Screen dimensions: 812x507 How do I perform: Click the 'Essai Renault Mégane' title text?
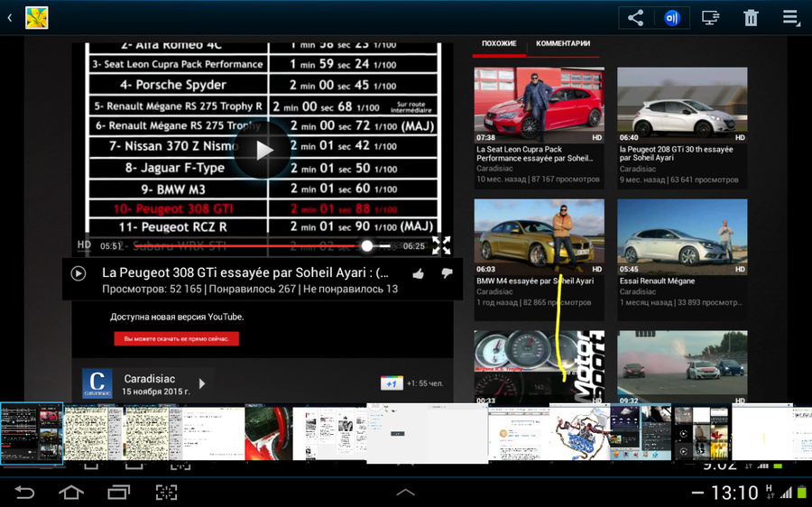(657, 281)
